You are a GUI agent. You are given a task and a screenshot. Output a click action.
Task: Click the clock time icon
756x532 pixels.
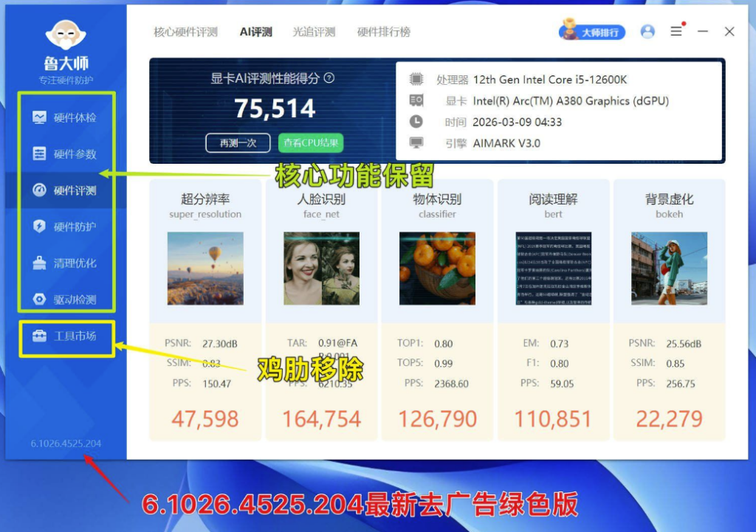pyautogui.click(x=416, y=122)
